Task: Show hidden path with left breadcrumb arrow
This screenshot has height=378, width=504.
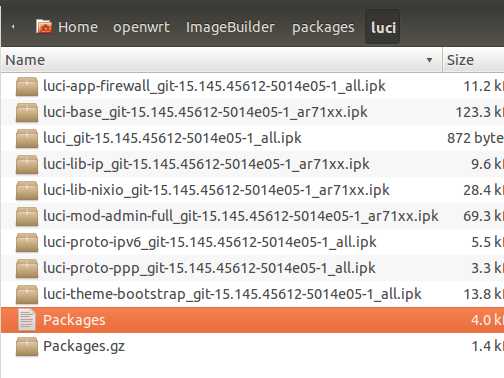Action: pyautogui.click(x=13, y=27)
